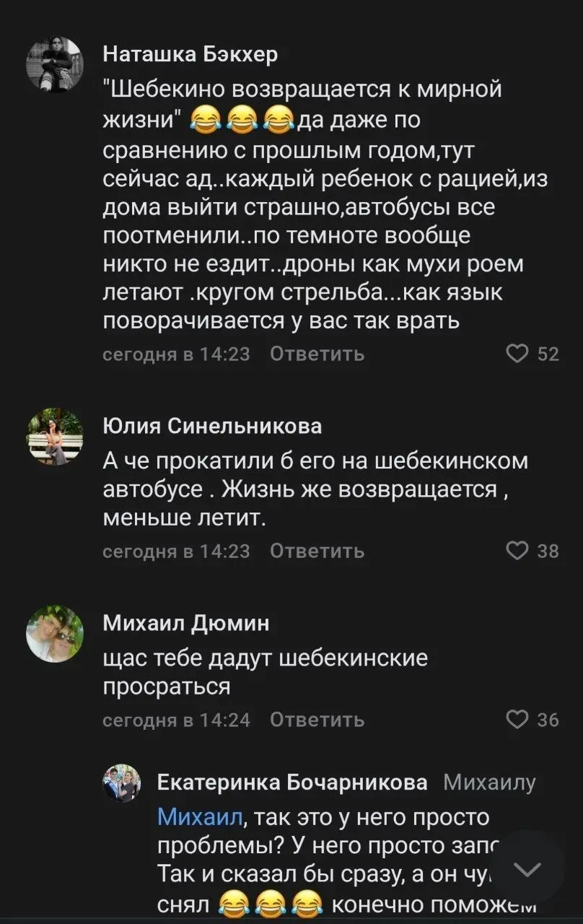
Task: Click the gray Михаилу reply-target label
Action: click(x=490, y=783)
